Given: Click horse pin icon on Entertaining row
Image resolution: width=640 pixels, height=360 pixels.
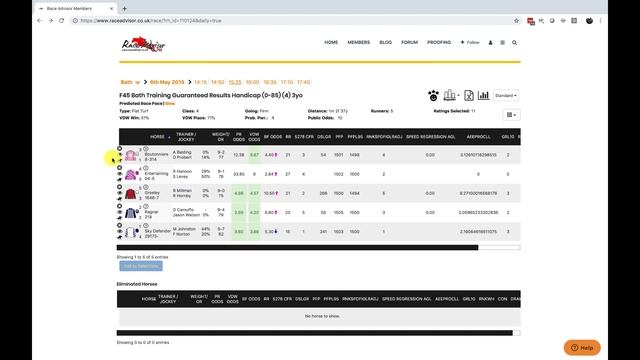Looking at the screenshot, I should 120,180.
